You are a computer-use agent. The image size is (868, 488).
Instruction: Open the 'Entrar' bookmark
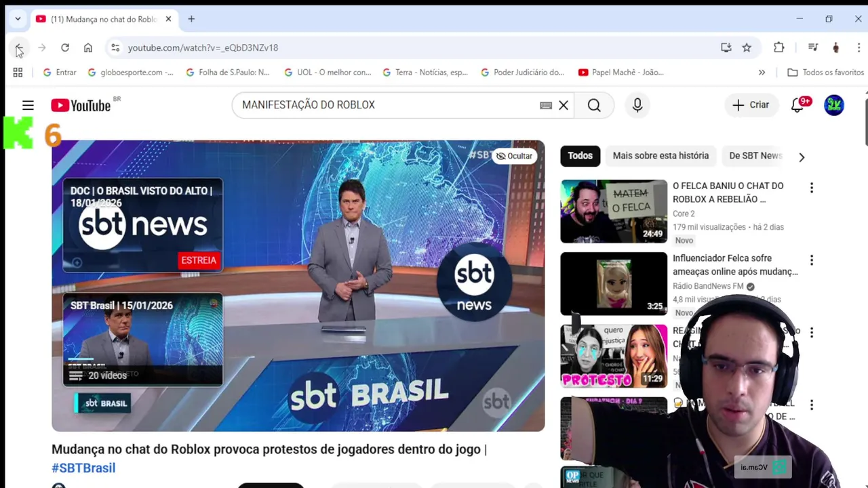pyautogui.click(x=60, y=73)
